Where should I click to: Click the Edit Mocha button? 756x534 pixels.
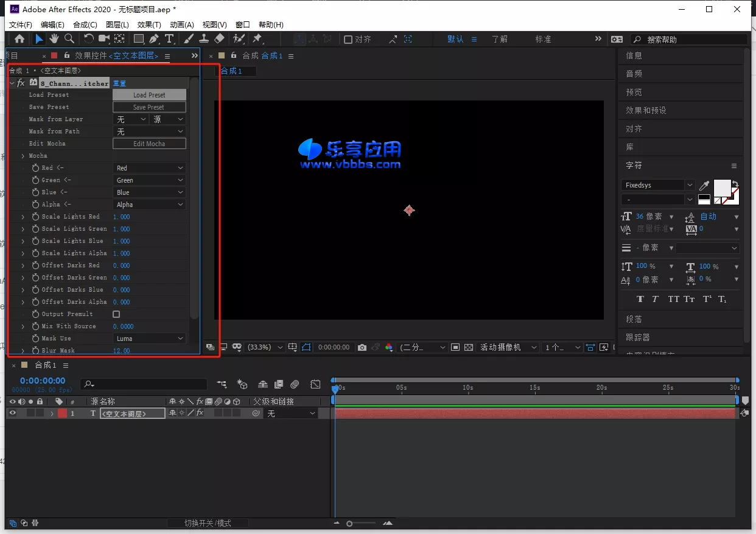coord(149,143)
